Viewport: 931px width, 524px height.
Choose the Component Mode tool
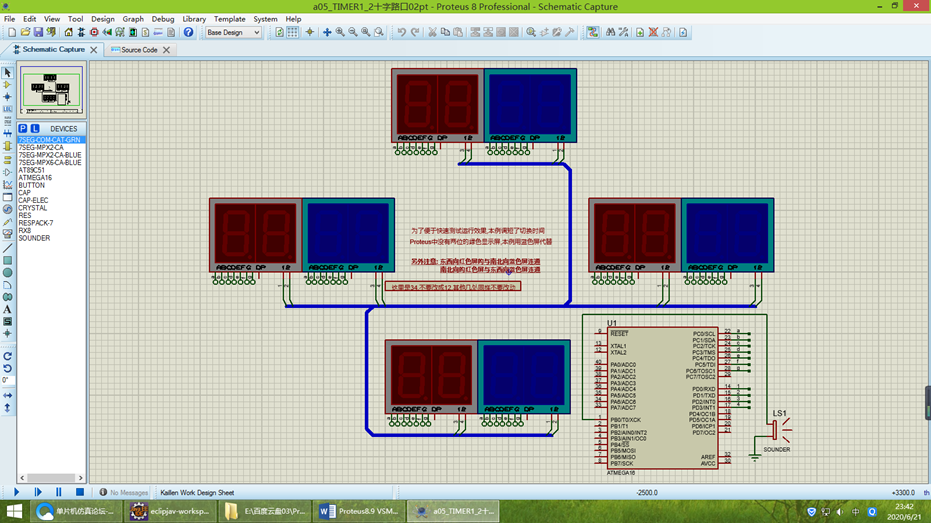(7, 85)
